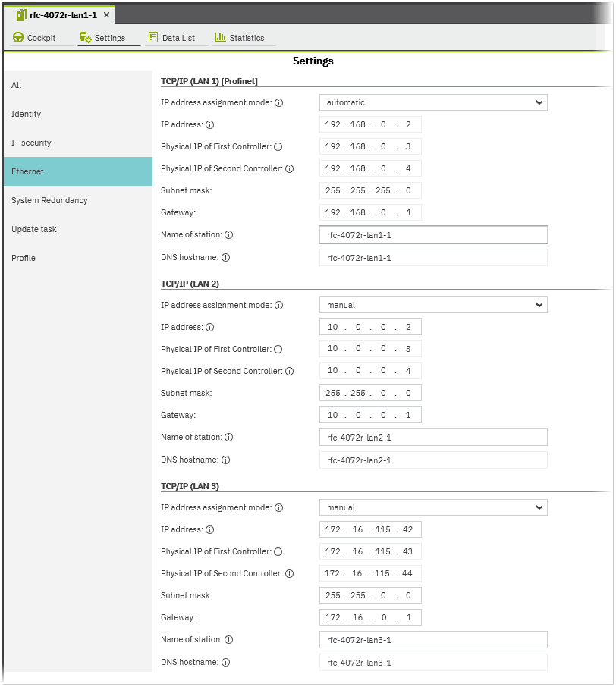Open LAN 1 IP assignment mode dropdown showing automatic
The image size is (616, 687).
[433, 102]
